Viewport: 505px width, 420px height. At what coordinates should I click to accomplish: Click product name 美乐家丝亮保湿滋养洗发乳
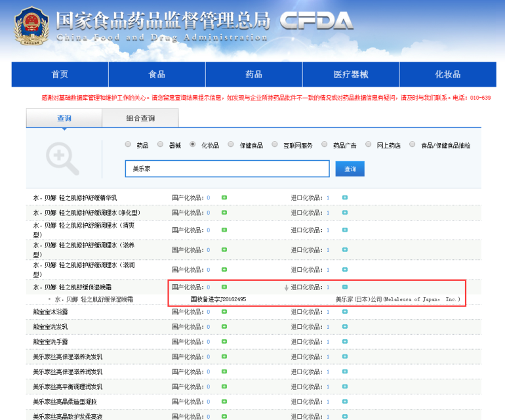coord(68,356)
